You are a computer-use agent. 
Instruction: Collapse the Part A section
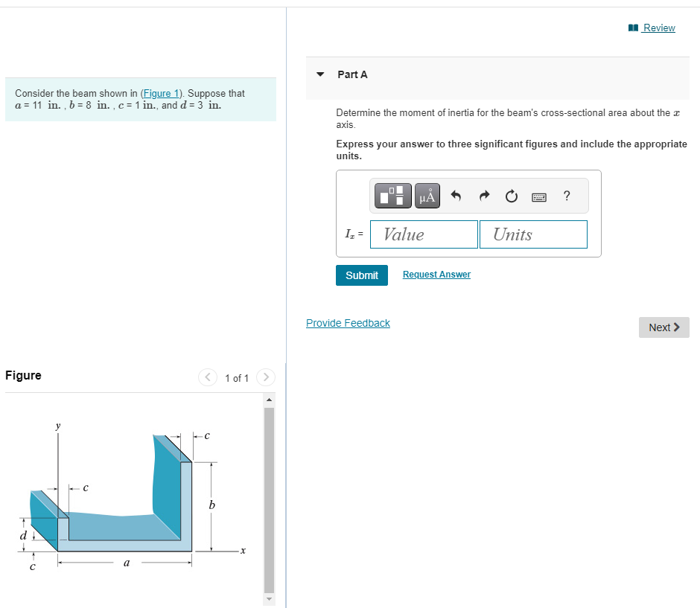319,74
